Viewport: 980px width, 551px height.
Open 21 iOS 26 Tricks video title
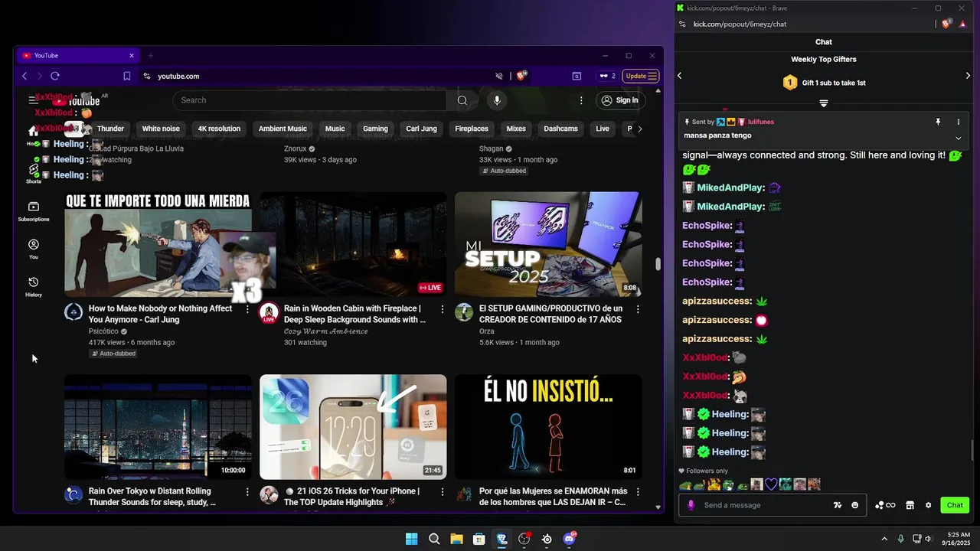[351, 497]
